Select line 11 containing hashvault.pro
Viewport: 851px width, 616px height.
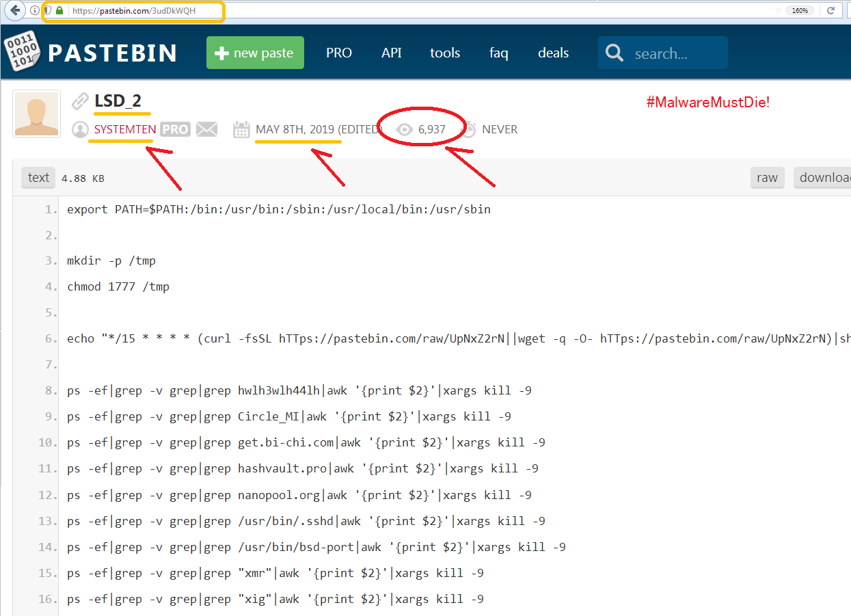coord(303,469)
